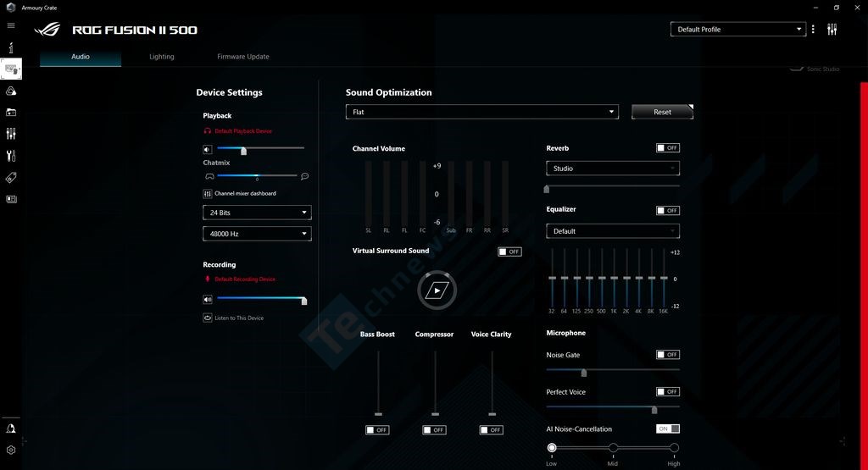Click Listen to This Device label

click(239, 318)
